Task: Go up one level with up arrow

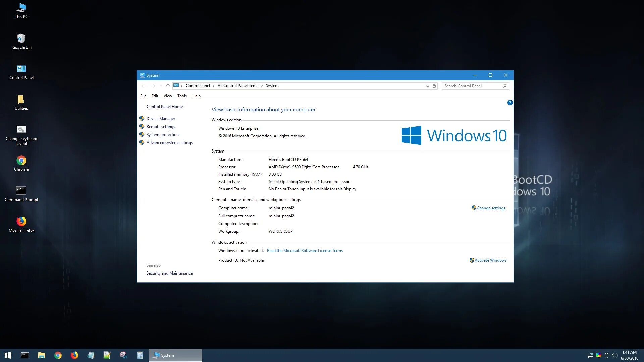Action: [168, 86]
